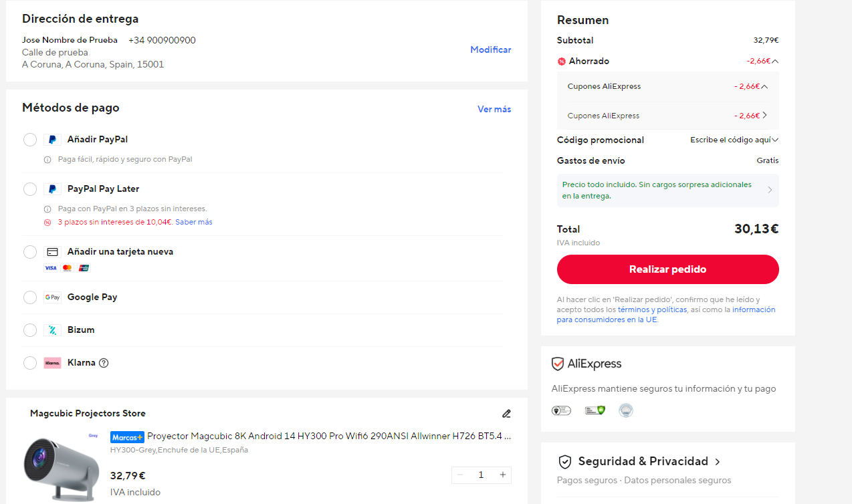Click the Subtotal value 32,79€
Image resolution: width=852 pixels, height=504 pixels.
[766, 41]
